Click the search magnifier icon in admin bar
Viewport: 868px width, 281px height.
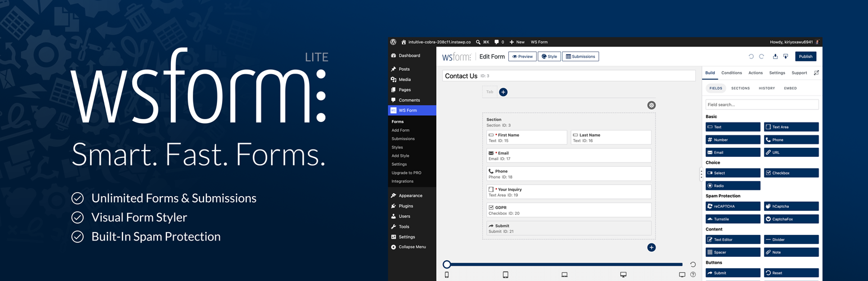point(478,42)
